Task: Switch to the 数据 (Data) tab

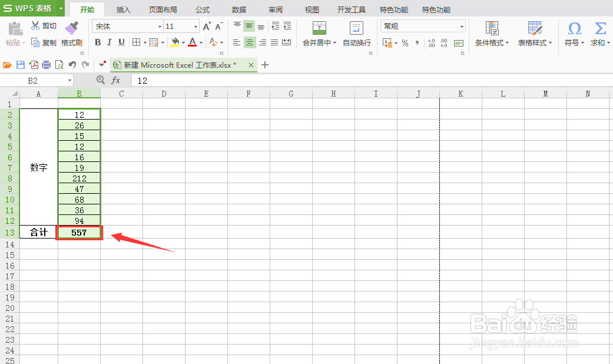Action: click(239, 9)
